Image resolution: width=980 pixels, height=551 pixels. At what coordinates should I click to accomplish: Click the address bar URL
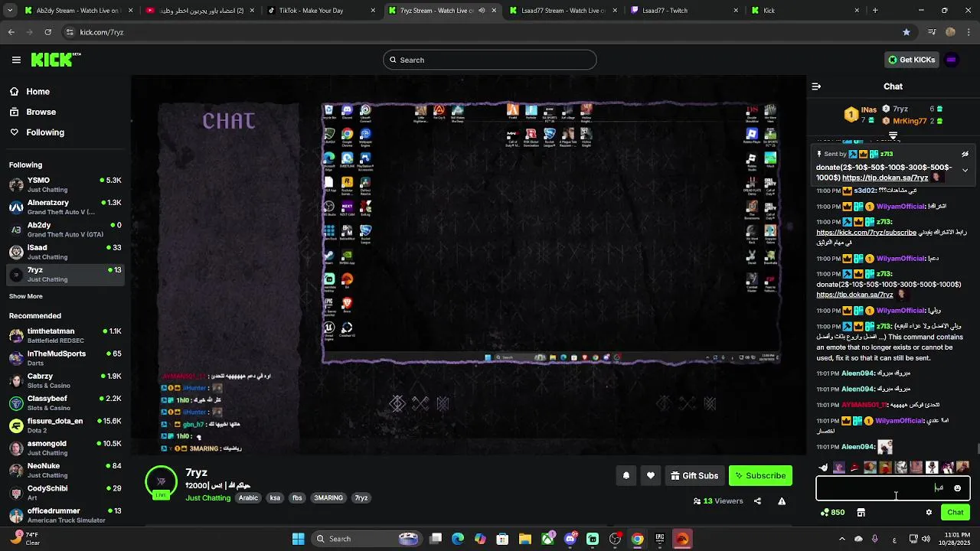[102, 32]
